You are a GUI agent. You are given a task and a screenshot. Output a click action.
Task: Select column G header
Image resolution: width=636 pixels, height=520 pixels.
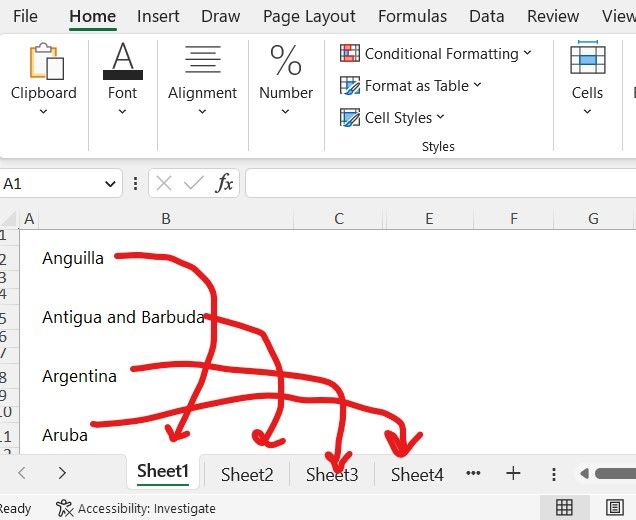pos(593,219)
